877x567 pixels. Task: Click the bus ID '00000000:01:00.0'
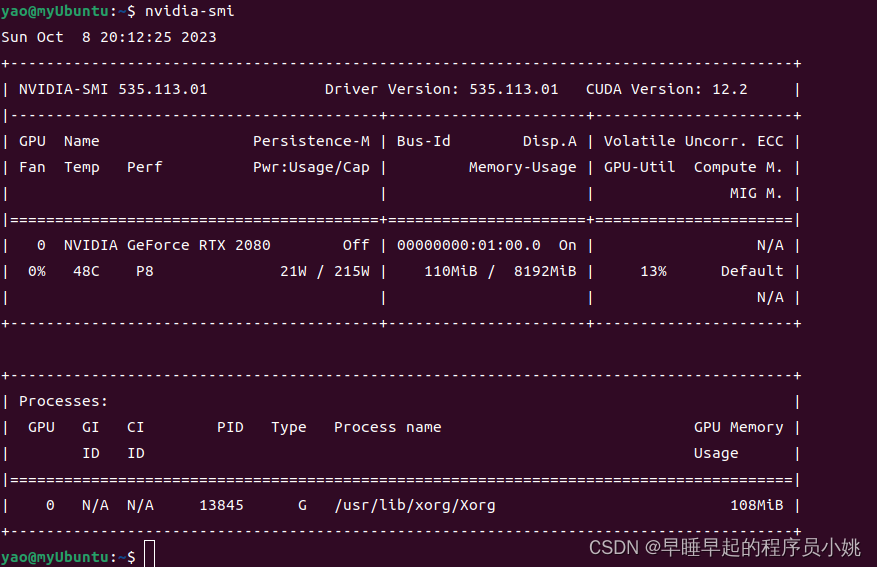coord(469,245)
